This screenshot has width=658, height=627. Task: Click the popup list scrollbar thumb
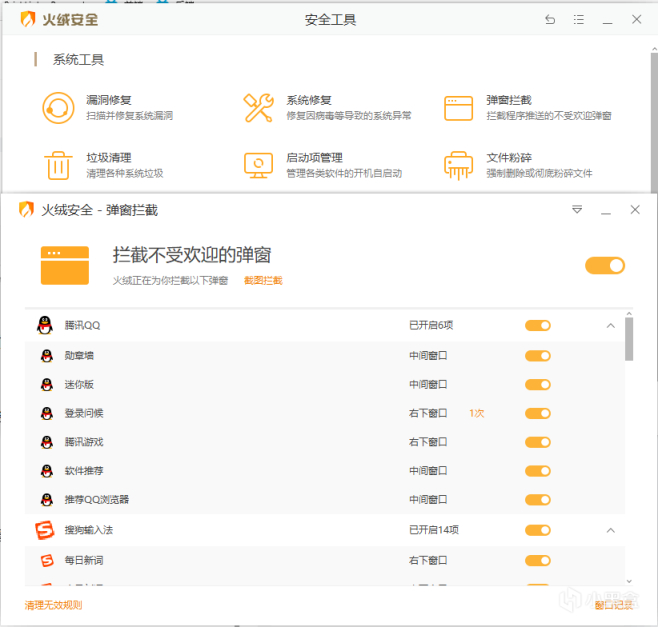click(629, 339)
